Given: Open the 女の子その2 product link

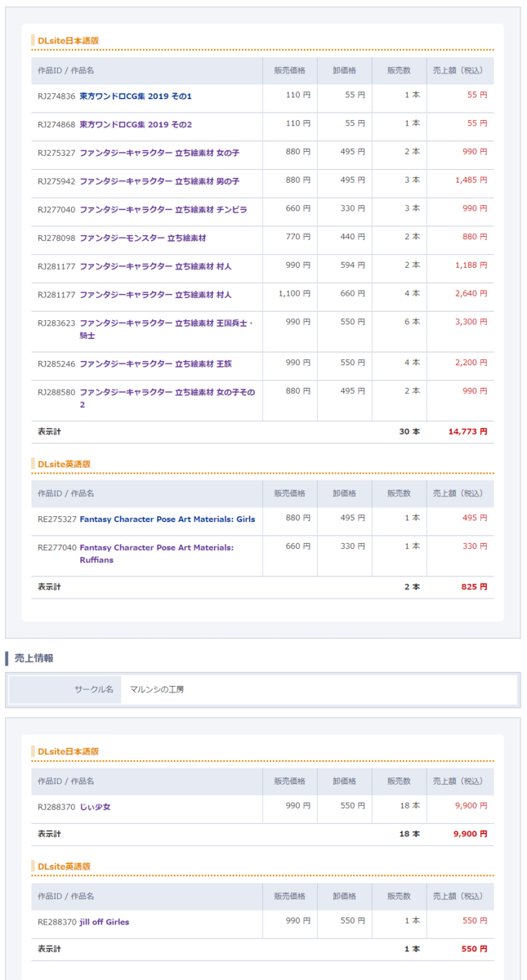Looking at the screenshot, I should [167, 399].
